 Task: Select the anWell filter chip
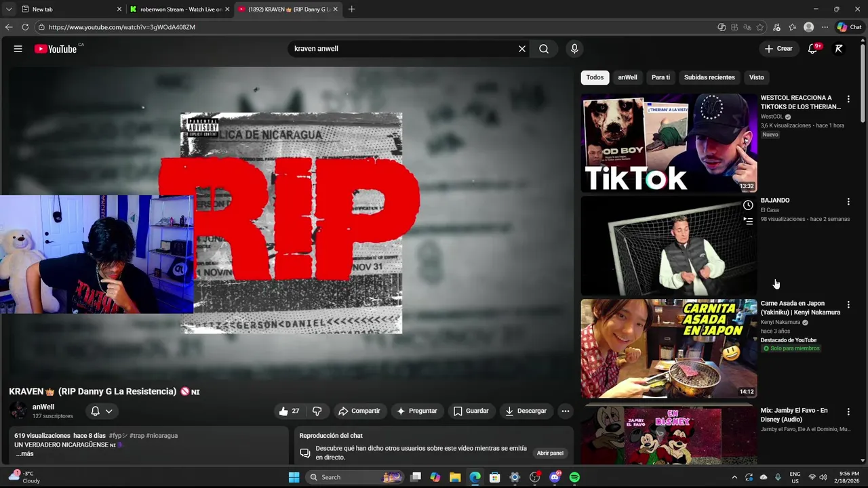click(x=627, y=77)
